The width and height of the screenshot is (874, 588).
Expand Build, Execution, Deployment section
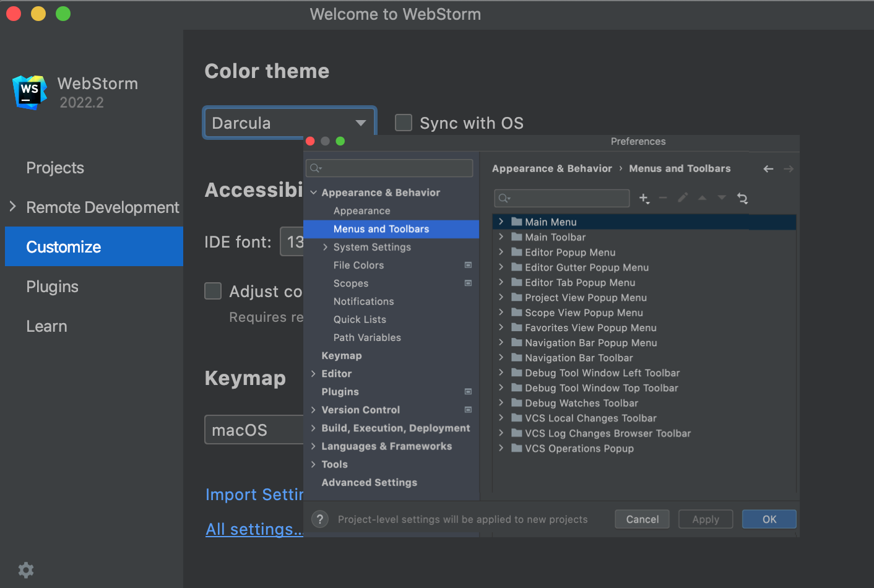point(313,428)
